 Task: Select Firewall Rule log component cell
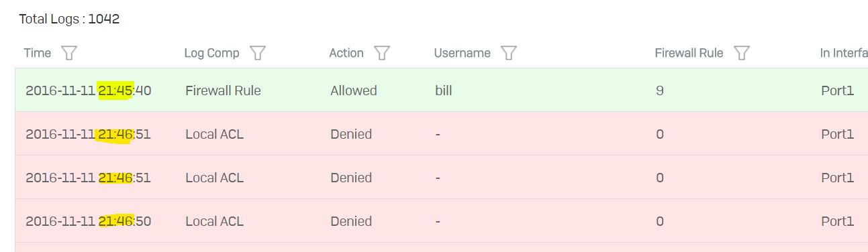click(223, 90)
